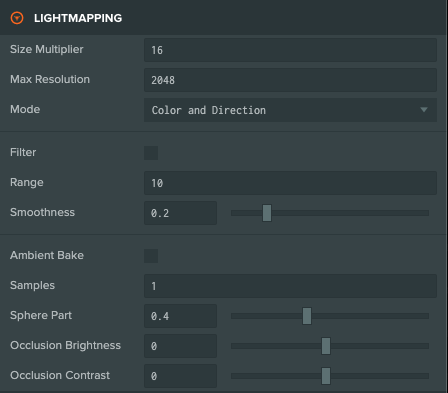
Task: Edit the Samples field
Action: coord(290,286)
